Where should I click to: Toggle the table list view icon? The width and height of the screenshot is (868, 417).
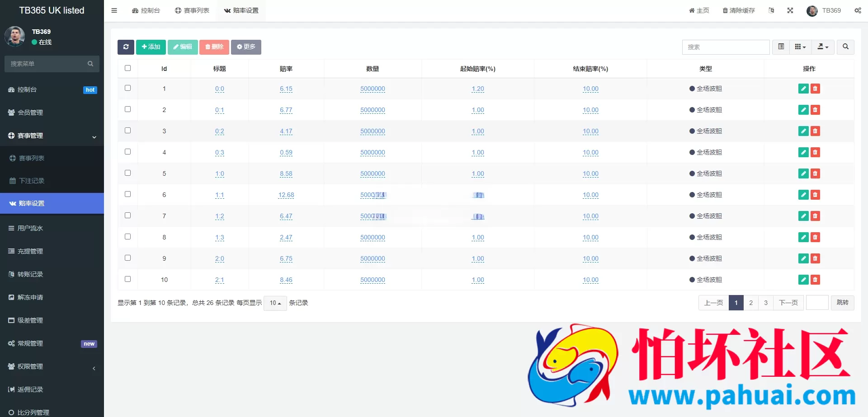781,47
